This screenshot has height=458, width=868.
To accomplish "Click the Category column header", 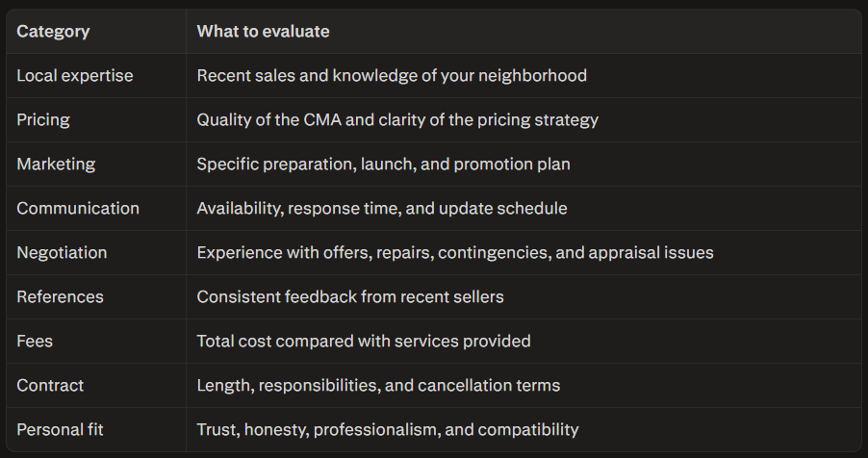I will pyautogui.click(x=53, y=32).
